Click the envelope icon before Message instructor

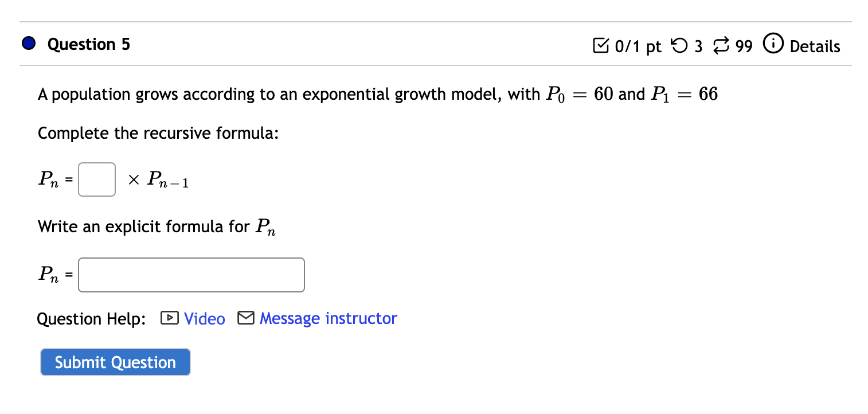(x=246, y=318)
